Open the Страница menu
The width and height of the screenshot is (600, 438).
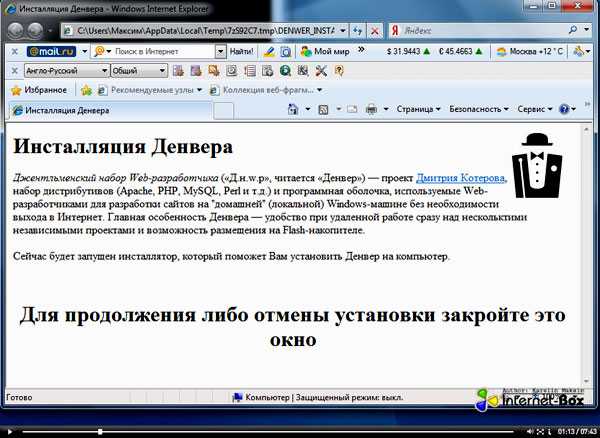click(x=418, y=109)
